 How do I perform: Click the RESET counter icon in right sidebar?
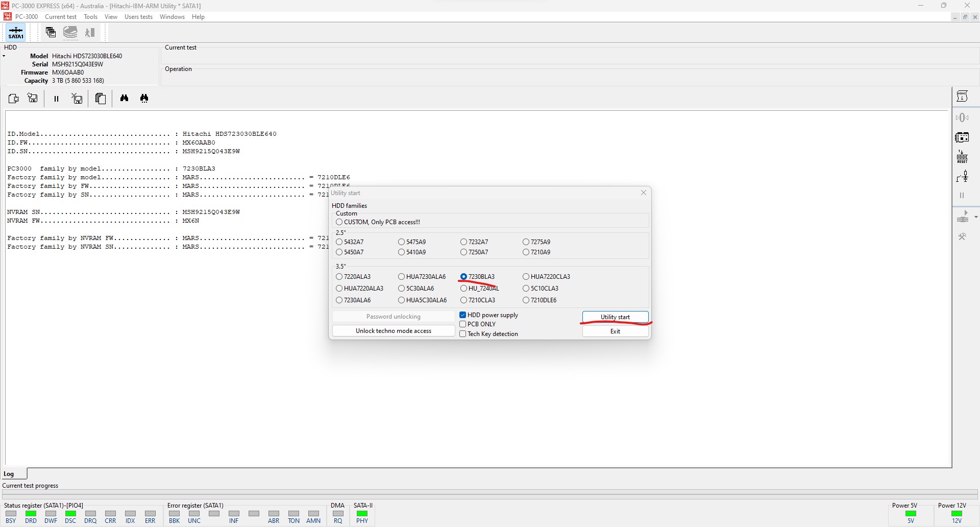(x=962, y=155)
